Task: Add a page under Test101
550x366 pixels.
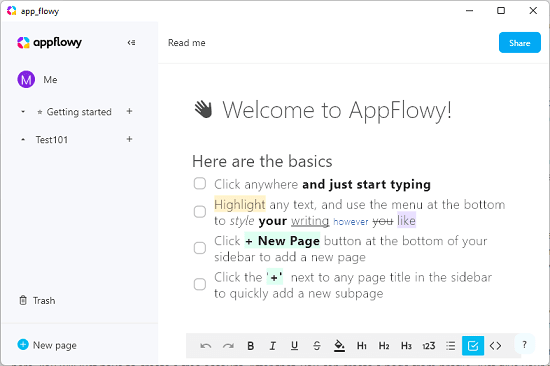Action: (129, 139)
